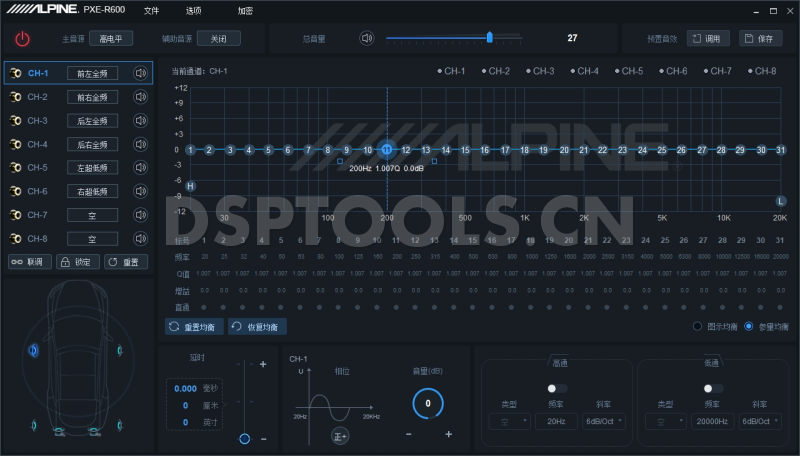The image size is (800, 456).
Task: Mute CH-8 with its speaker icon
Action: (140, 239)
